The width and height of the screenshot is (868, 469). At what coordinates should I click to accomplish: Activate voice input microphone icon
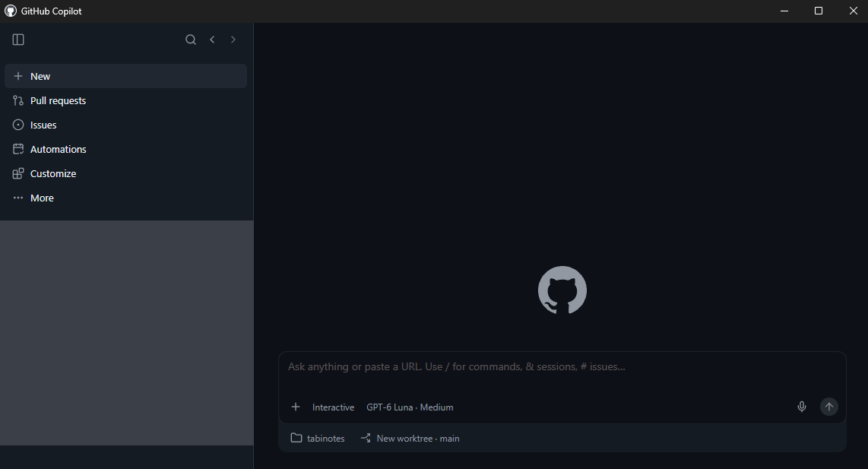802,407
